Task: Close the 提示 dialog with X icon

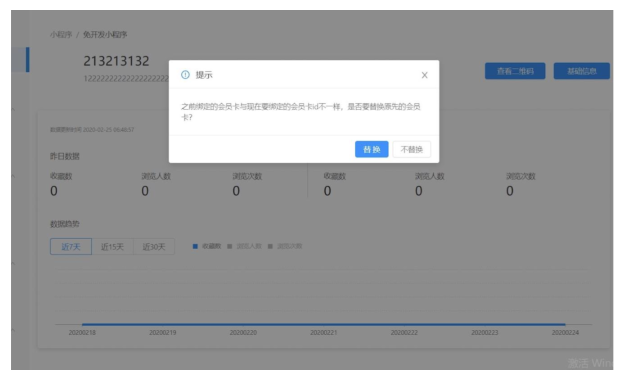Action: (x=424, y=75)
